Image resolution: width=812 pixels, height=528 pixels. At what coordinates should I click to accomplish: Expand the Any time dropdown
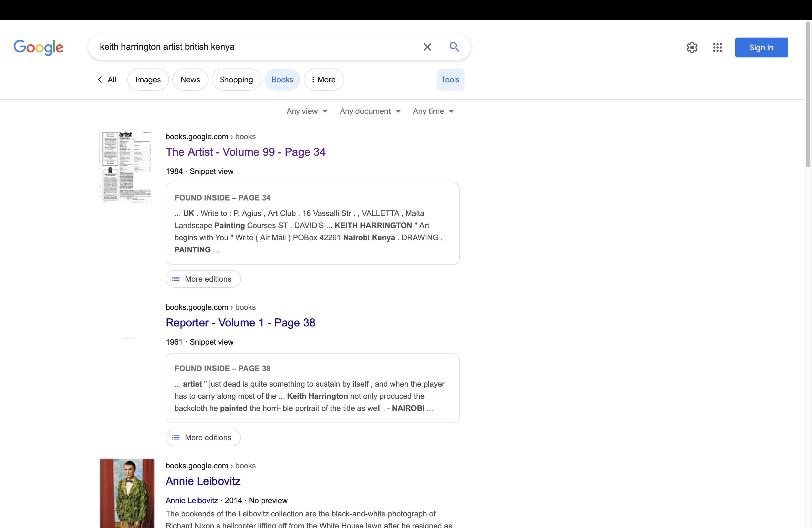[x=433, y=111]
